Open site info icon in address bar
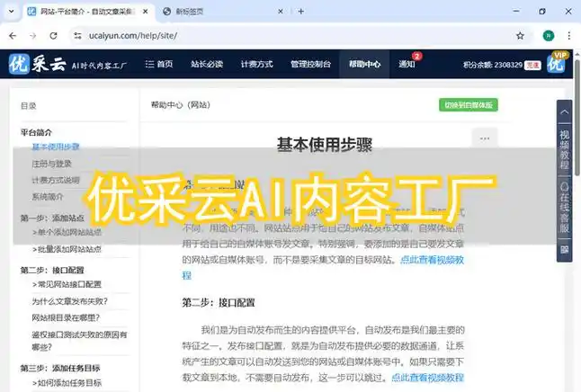Viewport: 581px width, 392px height. 77,36
